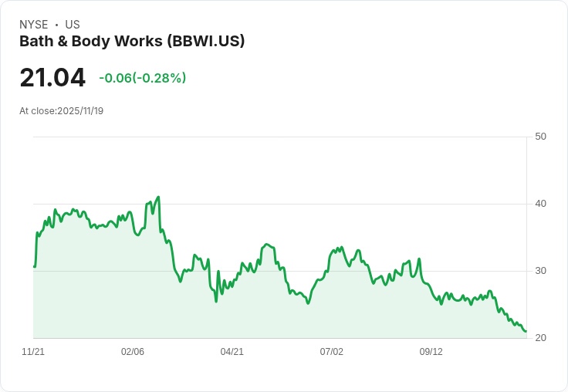Click the NYSE exchange label
Image resolution: width=568 pixels, height=392 pixels.
coord(34,25)
